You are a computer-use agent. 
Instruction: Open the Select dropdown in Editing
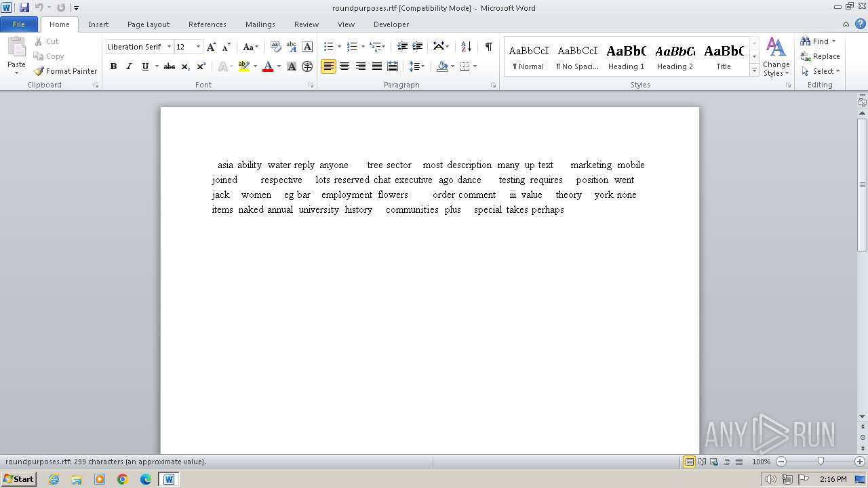tap(820, 71)
